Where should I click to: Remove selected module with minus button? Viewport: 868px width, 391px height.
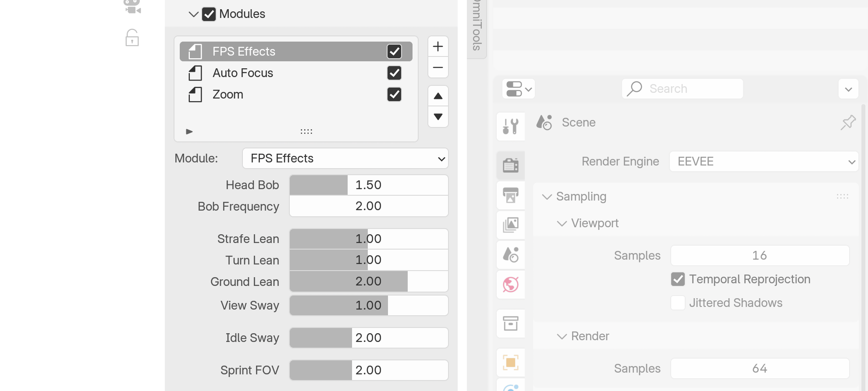[x=438, y=68]
